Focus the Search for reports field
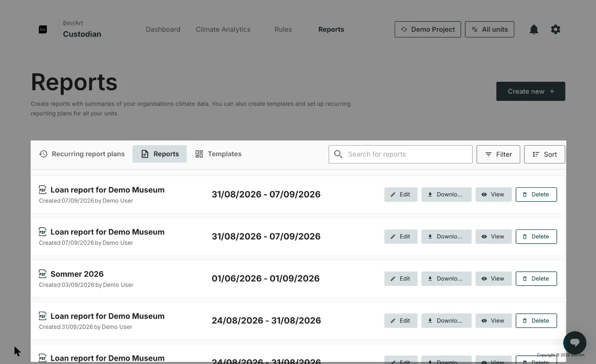The width and height of the screenshot is (596, 364). tap(401, 154)
